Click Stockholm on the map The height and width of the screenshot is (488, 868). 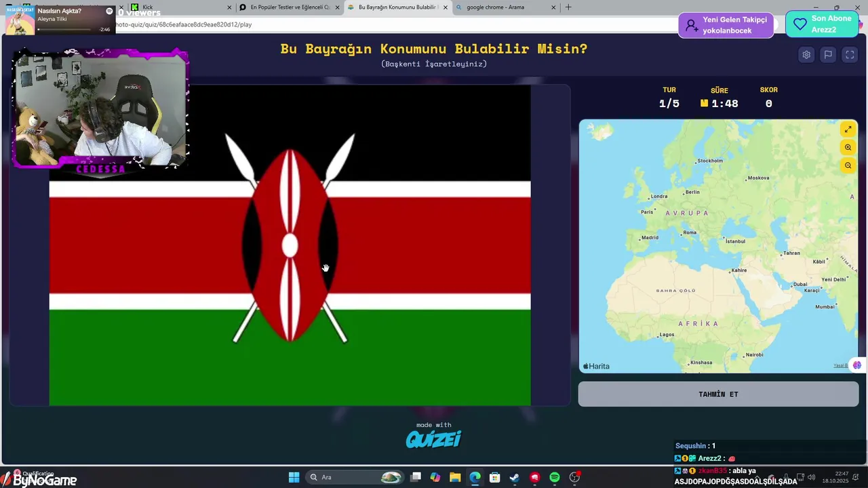[x=709, y=161]
